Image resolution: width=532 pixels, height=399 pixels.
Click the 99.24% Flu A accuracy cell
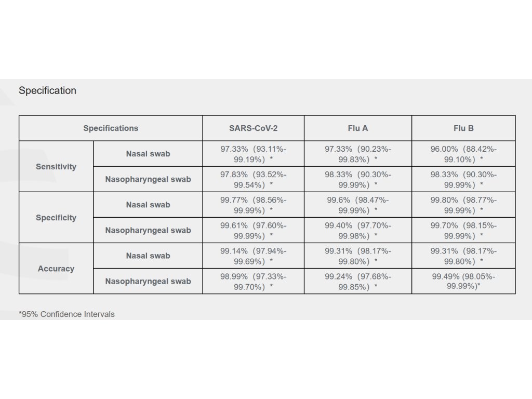358,281
